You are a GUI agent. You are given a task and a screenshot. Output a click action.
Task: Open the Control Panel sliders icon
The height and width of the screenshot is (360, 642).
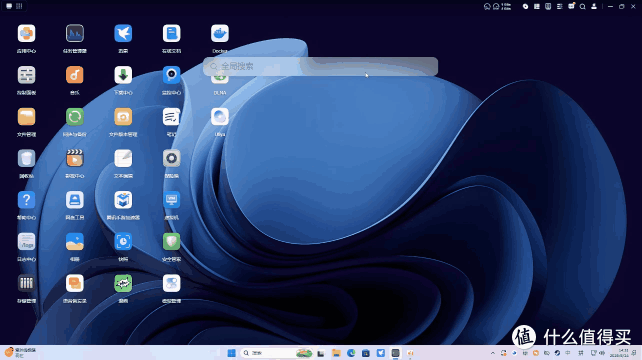(26, 75)
